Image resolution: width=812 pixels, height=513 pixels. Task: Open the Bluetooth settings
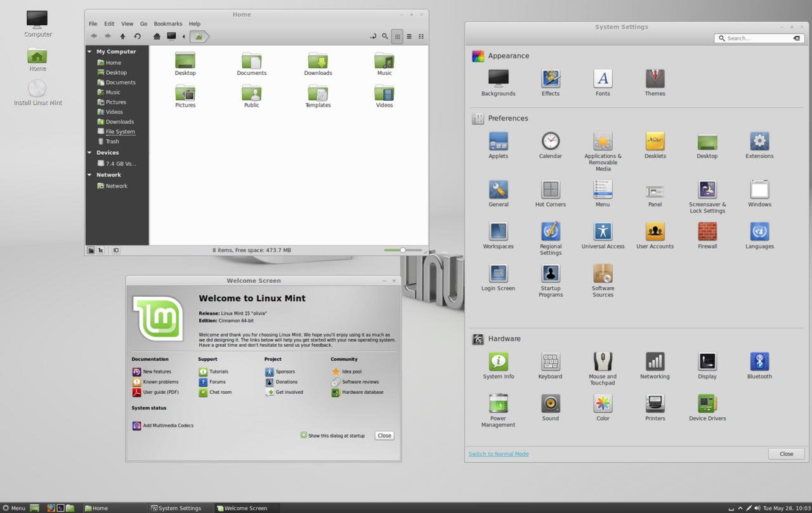[x=759, y=365]
